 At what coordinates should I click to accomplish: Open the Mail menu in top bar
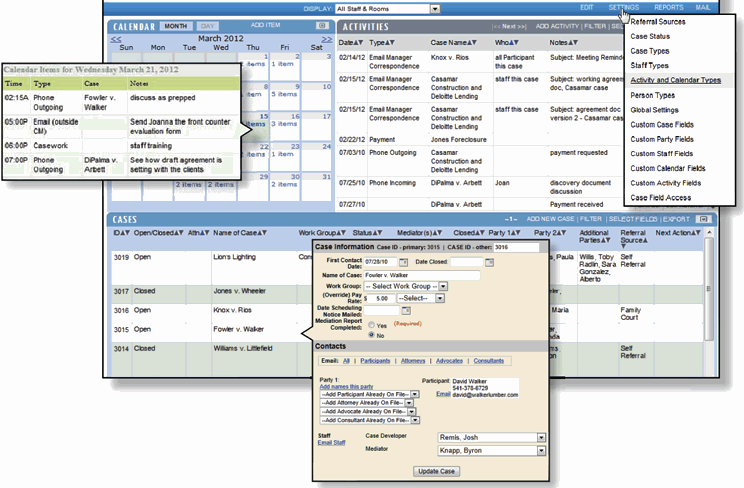703,8
